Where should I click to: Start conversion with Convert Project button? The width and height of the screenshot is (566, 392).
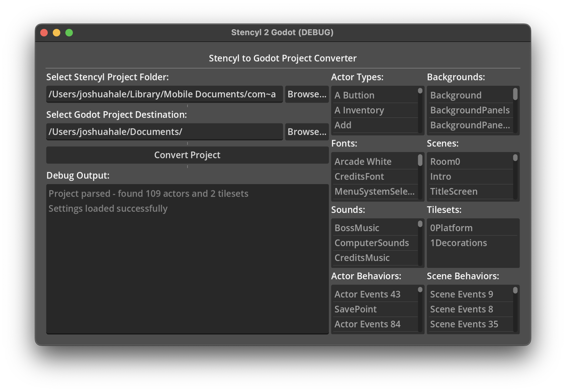coord(187,155)
